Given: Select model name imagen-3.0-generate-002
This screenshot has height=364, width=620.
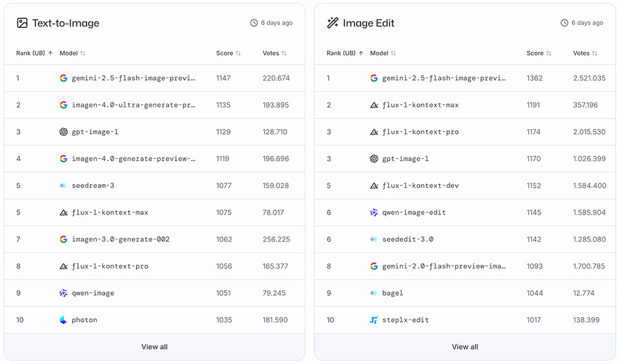Looking at the screenshot, I should tap(121, 239).
